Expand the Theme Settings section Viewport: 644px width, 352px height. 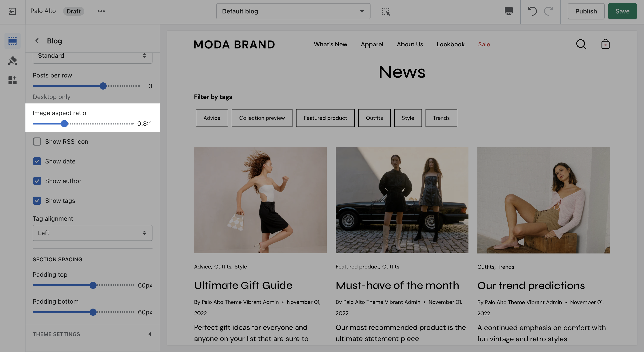[x=92, y=334]
